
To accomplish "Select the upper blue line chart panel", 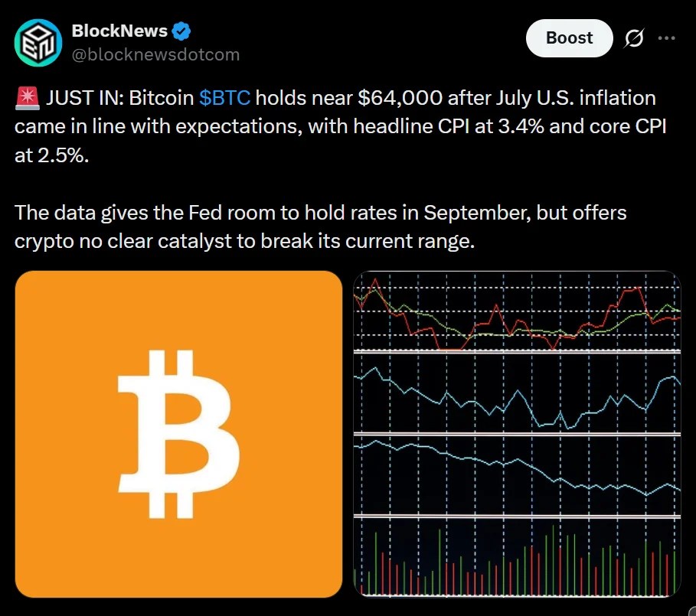I will pyautogui.click(x=517, y=393).
